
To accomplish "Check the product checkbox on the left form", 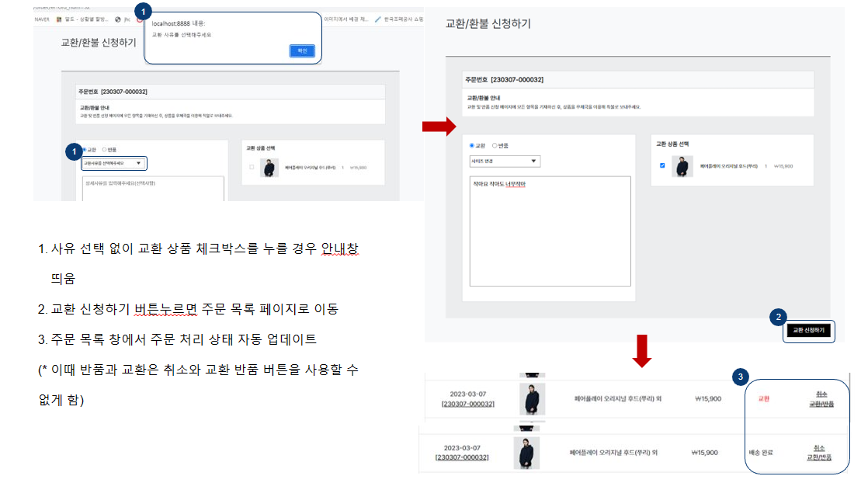I will [x=251, y=165].
